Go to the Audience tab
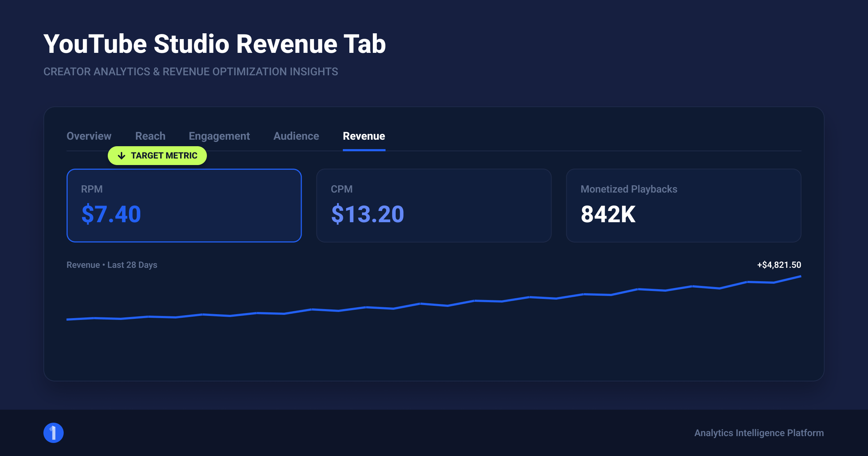Screen dimensions: 868x456 click(x=296, y=136)
